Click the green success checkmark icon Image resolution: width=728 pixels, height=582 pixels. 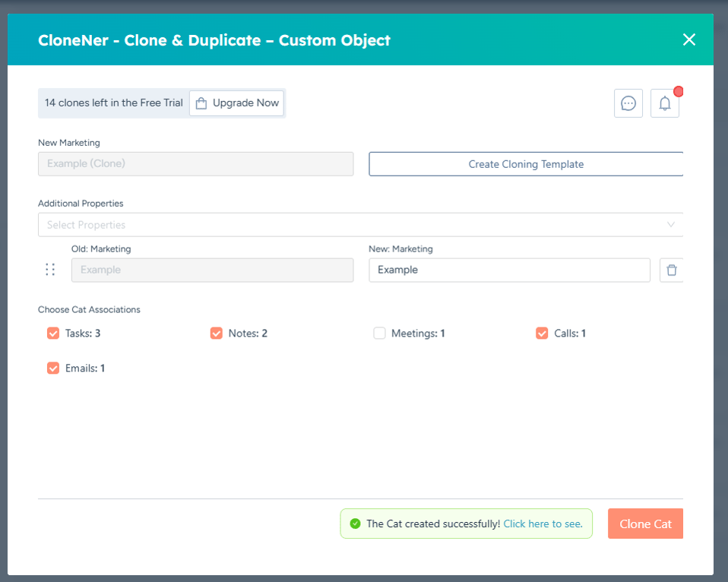click(x=355, y=523)
